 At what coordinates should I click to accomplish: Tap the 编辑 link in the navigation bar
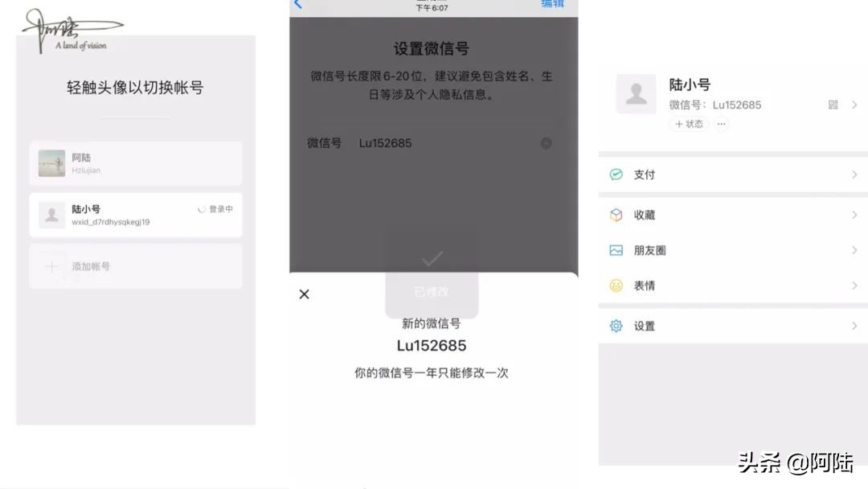(555, 4)
